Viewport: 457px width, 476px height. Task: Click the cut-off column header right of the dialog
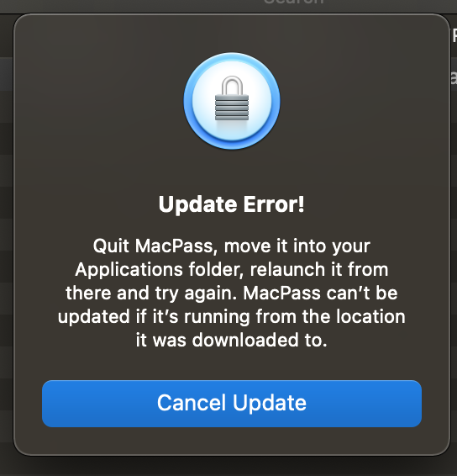(454, 36)
